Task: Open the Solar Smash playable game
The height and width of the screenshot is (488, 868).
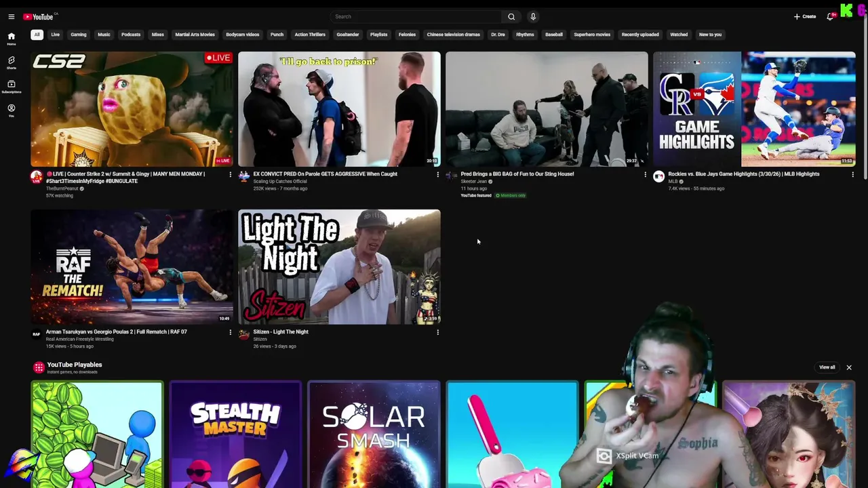Action: point(374,434)
